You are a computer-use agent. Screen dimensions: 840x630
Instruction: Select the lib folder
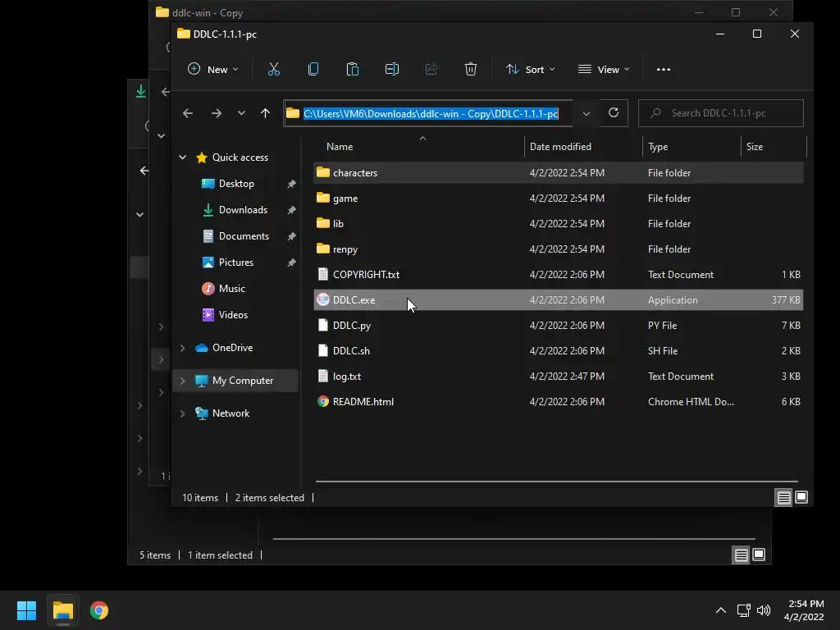558,223
